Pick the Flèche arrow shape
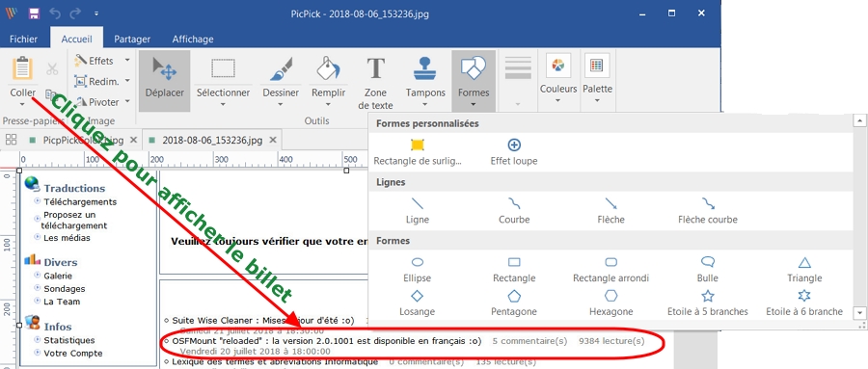Image resolution: width=868 pixels, height=369 pixels. click(x=611, y=211)
